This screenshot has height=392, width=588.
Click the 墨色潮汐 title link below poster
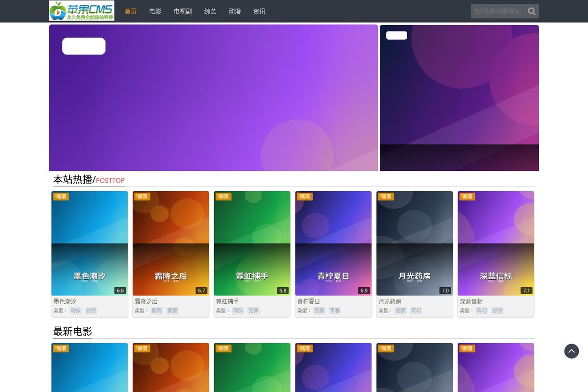pos(65,301)
